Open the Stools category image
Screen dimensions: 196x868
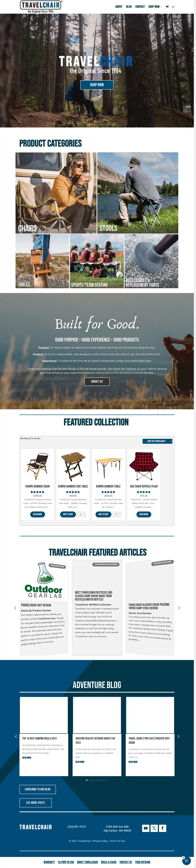pos(138,193)
